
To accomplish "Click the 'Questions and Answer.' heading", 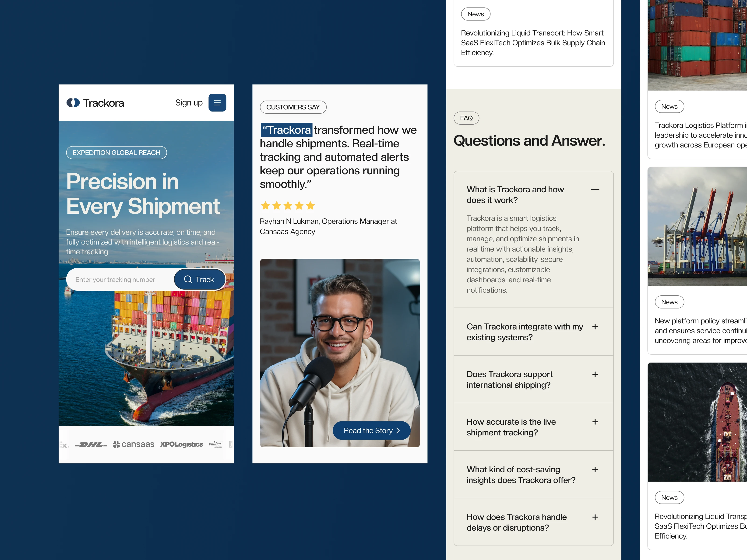I will [529, 141].
